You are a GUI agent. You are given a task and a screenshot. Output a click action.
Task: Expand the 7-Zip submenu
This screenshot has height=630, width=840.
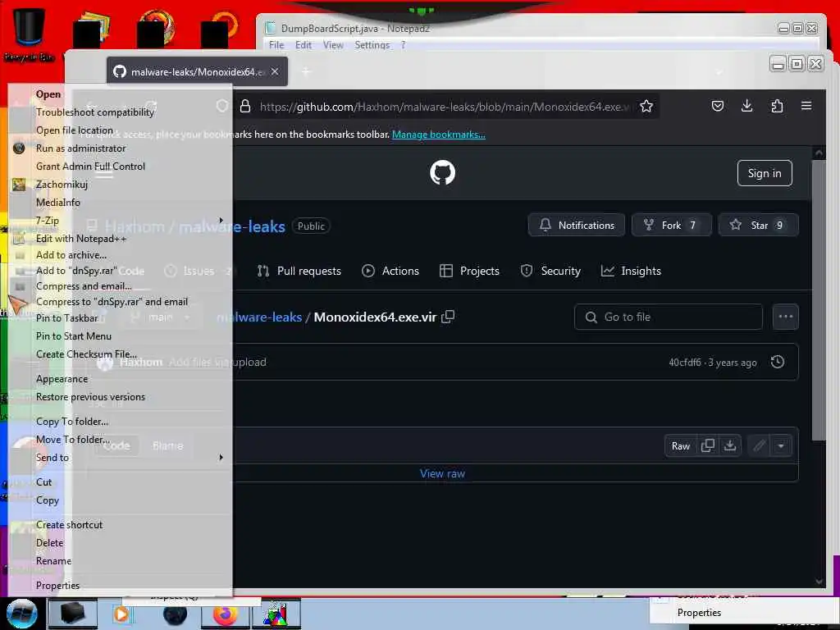point(120,220)
